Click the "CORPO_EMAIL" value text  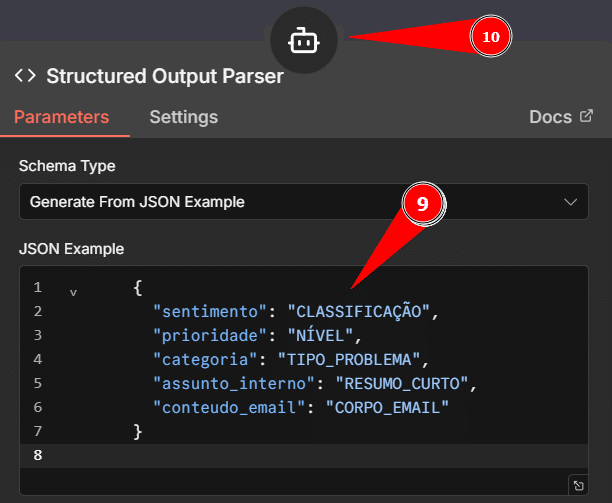click(387, 408)
